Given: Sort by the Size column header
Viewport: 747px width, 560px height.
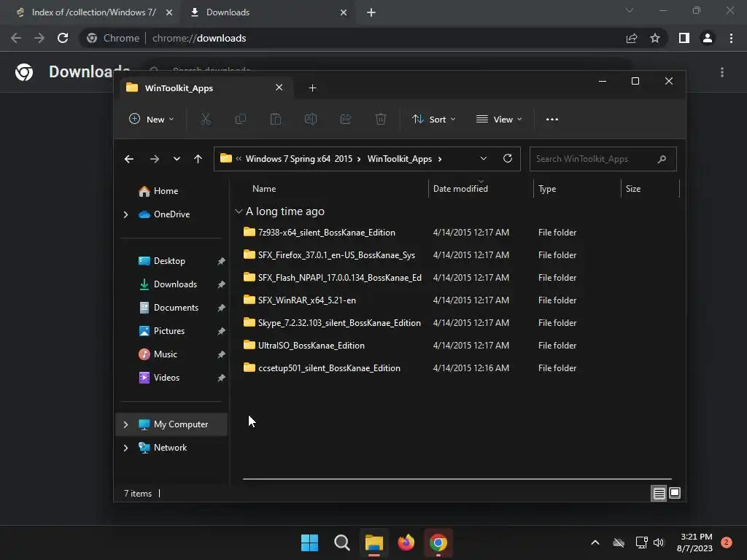Looking at the screenshot, I should [x=632, y=189].
